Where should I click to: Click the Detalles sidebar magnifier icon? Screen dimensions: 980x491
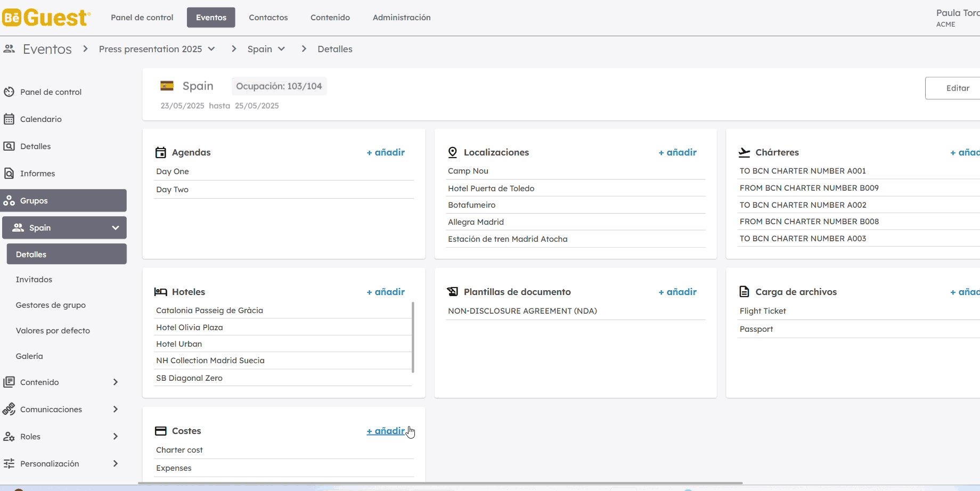(x=9, y=146)
